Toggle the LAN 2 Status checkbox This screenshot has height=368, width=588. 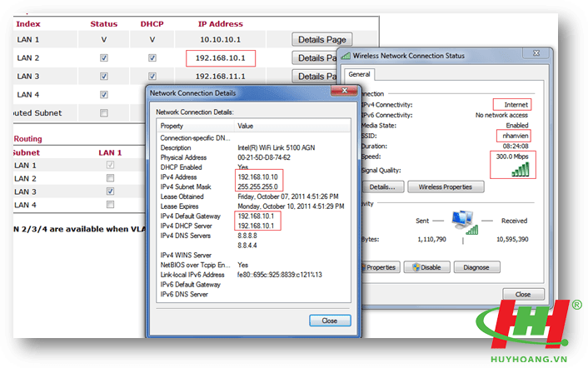tap(104, 58)
